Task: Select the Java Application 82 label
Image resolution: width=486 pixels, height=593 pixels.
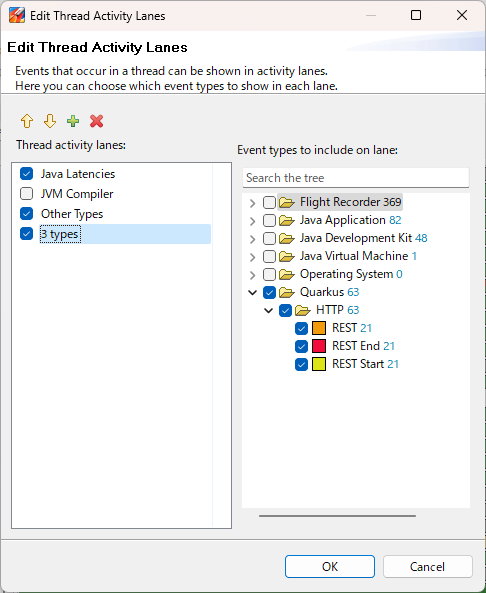Action: click(x=350, y=220)
